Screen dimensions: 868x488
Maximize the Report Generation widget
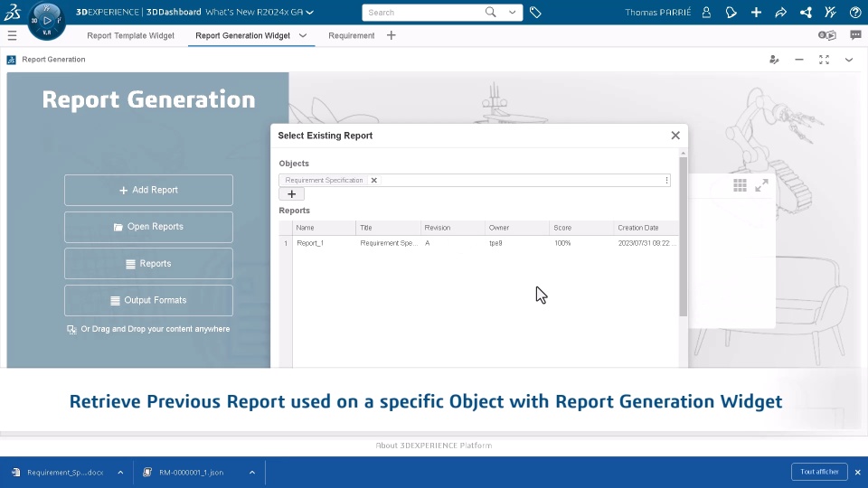[825, 60]
